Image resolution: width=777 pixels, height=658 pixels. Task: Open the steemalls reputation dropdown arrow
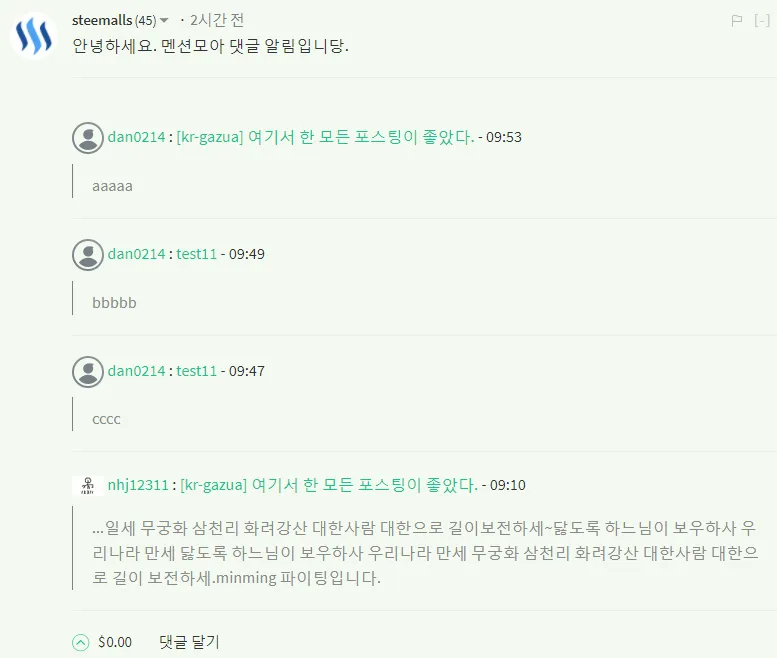[165, 21]
